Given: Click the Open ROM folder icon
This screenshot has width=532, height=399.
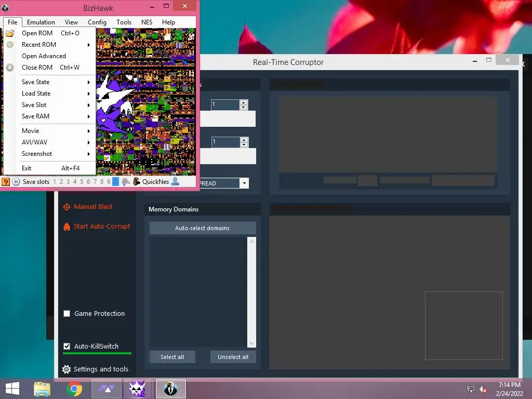Looking at the screenshot, I should [x=10, y=33].
